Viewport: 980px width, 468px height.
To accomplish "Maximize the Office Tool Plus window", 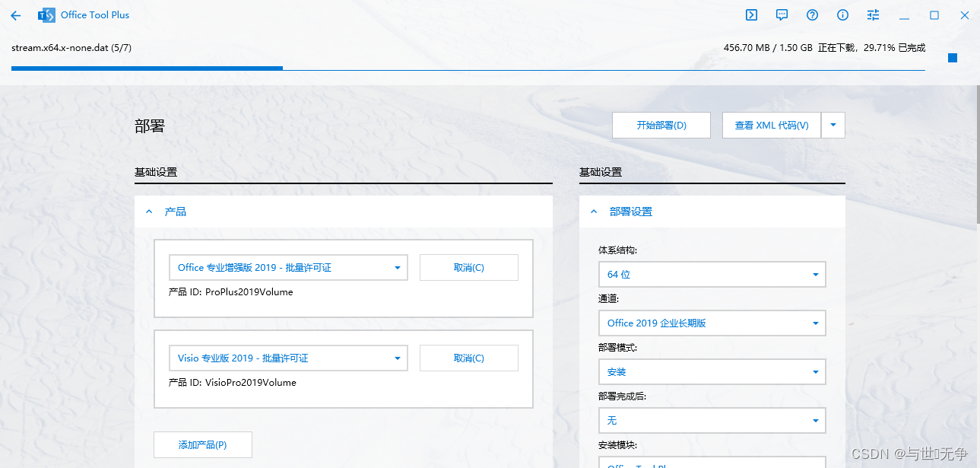I will [934, 15].
